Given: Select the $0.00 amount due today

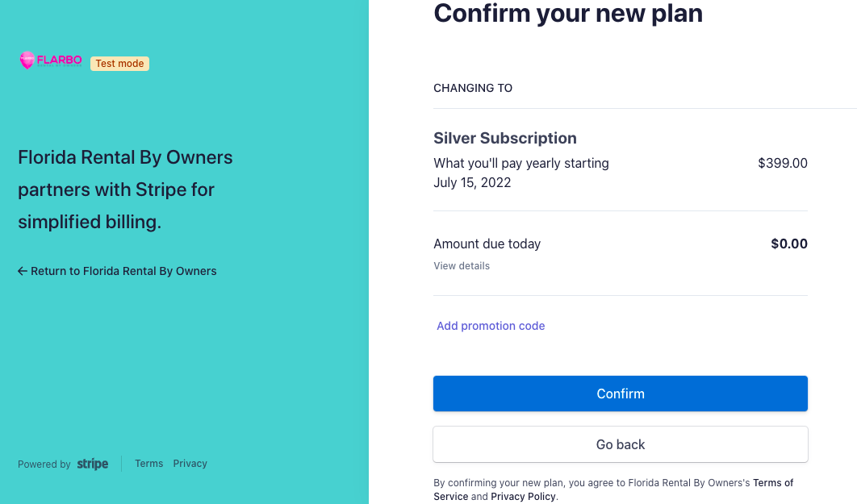Looking at the screenshot, I should [788, 244].
